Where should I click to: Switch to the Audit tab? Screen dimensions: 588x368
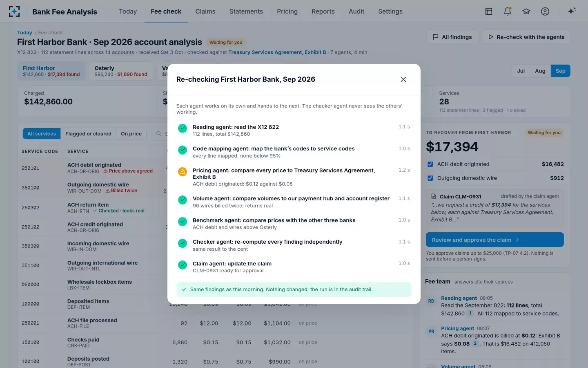point(356,11)
